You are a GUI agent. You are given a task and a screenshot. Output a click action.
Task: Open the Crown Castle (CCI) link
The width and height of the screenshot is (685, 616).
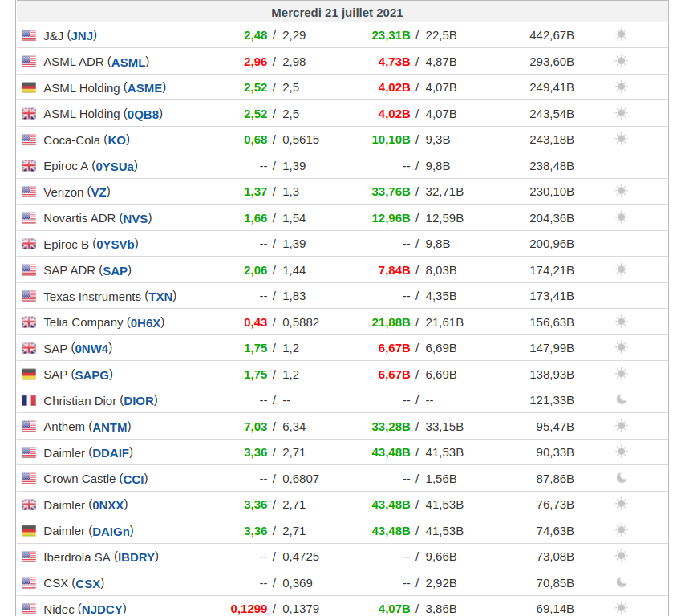pos(134,480)
